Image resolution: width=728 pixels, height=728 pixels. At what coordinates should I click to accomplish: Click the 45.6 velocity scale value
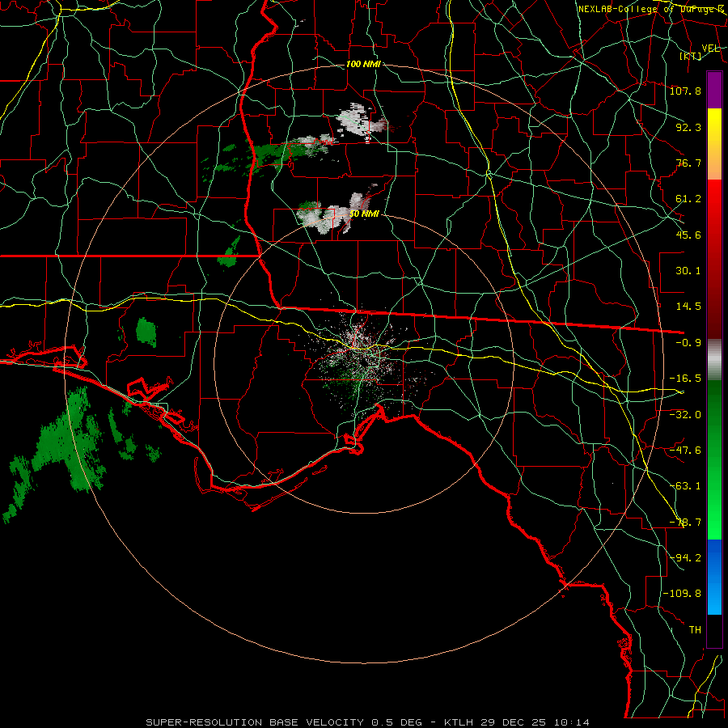click(688, 235)
